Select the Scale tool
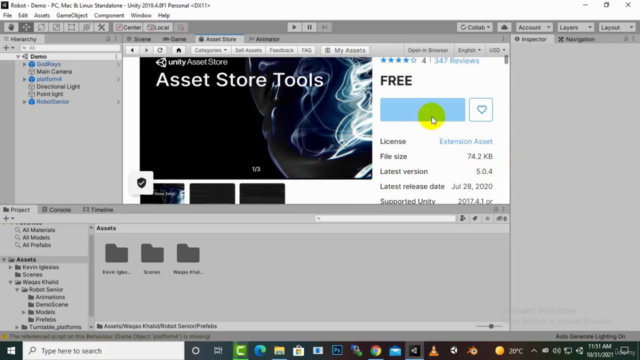The height and width of the screenshot is (360, 640). [x=56, y=27]
